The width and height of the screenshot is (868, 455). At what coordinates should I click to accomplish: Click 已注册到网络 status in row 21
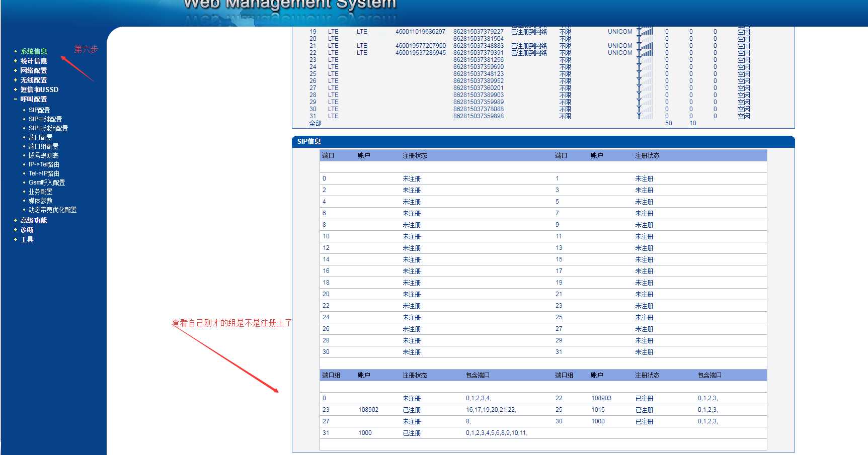(x=529, y=46)
